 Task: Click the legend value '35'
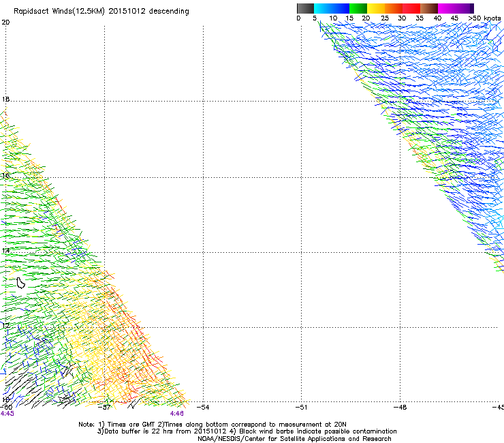[420, 18]
